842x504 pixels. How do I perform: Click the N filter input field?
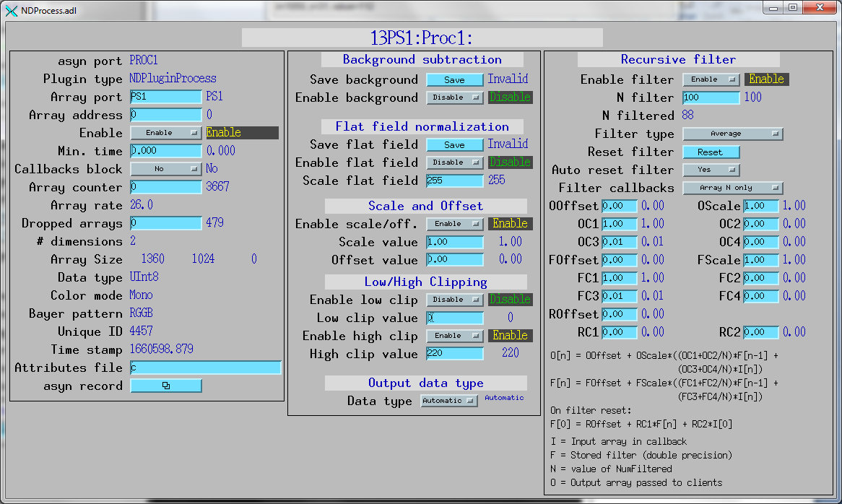pos(711,97)
